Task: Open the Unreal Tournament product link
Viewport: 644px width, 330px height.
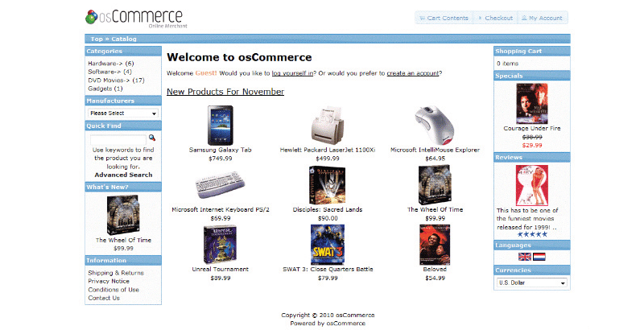Action: 221,270
